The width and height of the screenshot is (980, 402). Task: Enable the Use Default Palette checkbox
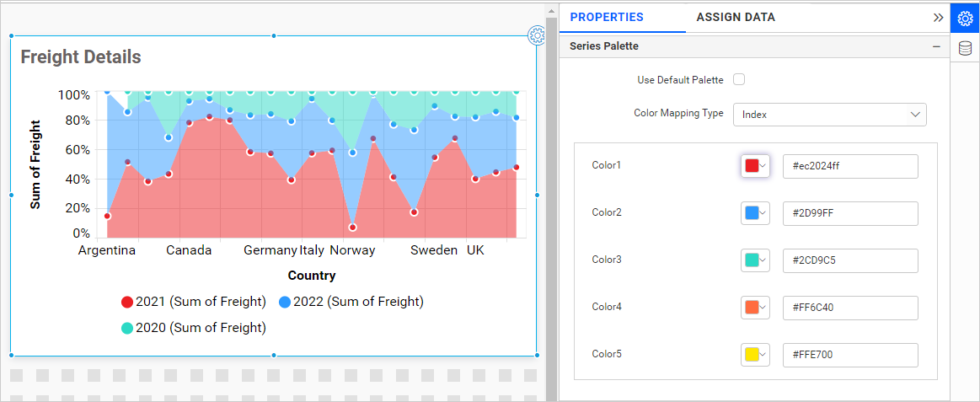click(739, 80)
